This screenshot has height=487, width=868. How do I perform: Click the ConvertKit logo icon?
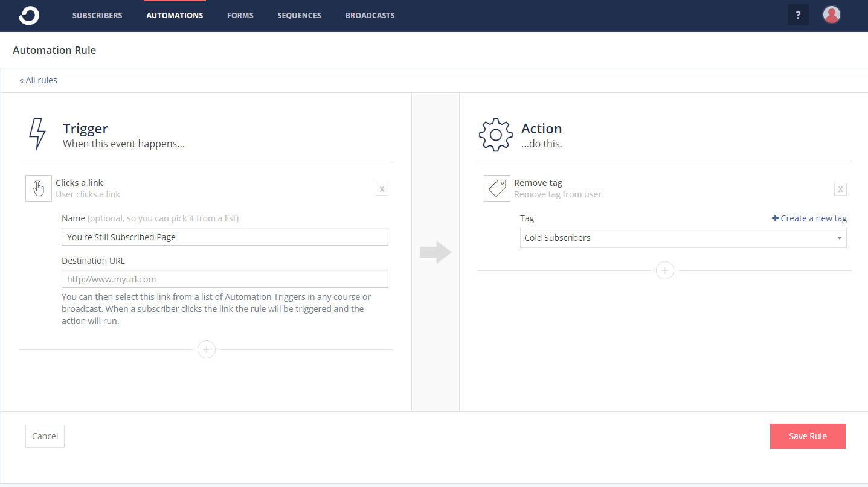tap(28, 16)
